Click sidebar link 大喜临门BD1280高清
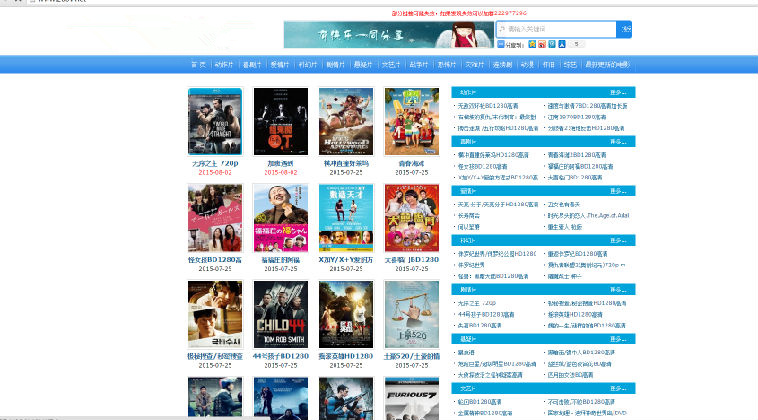This screenshot has height=420, width=758. pyautogui.click(x=575, y=177)
